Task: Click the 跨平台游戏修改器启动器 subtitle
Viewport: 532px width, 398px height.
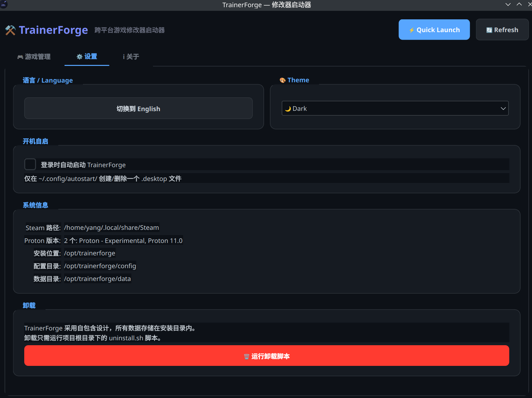Action: pyautogui.click(x=130, y=30)
